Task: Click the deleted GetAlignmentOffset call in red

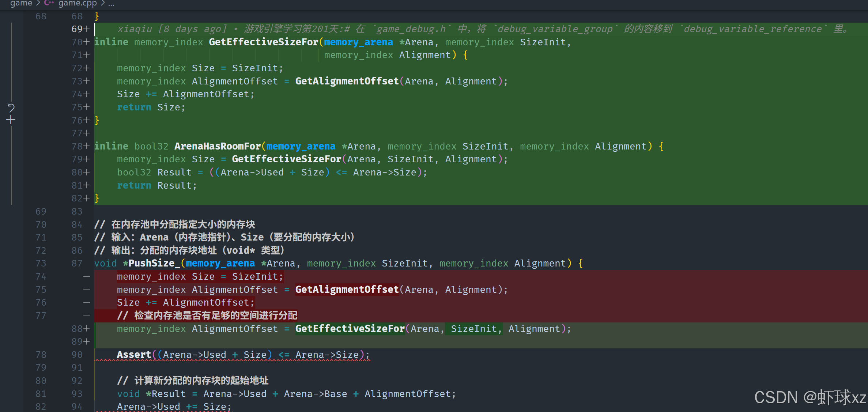Action: pos(347,290)
